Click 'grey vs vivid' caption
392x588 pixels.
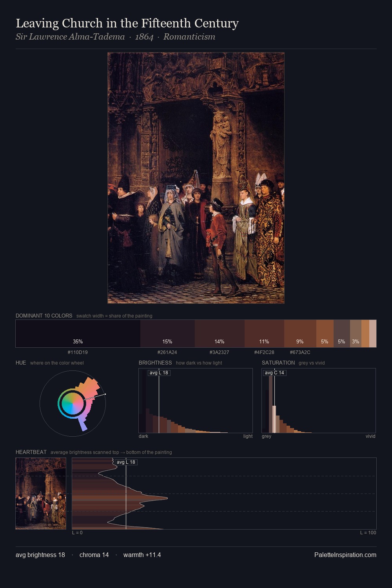pyautogui.click(x=312, y=363)
